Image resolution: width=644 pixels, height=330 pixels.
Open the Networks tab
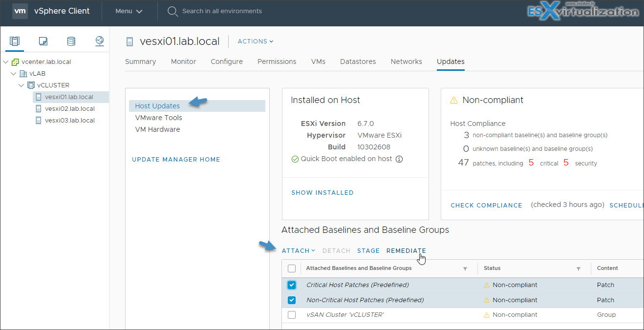[407, 62]
